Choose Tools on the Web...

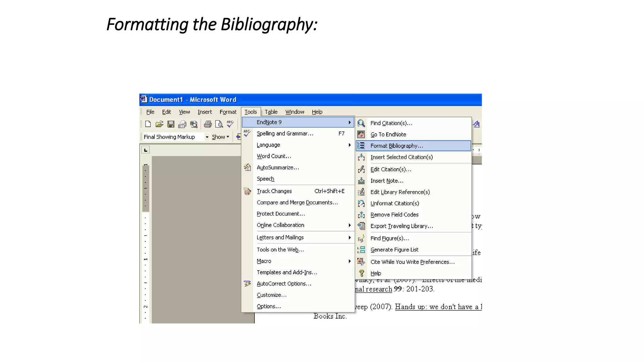pyautogui.click(x=298, y=250)
